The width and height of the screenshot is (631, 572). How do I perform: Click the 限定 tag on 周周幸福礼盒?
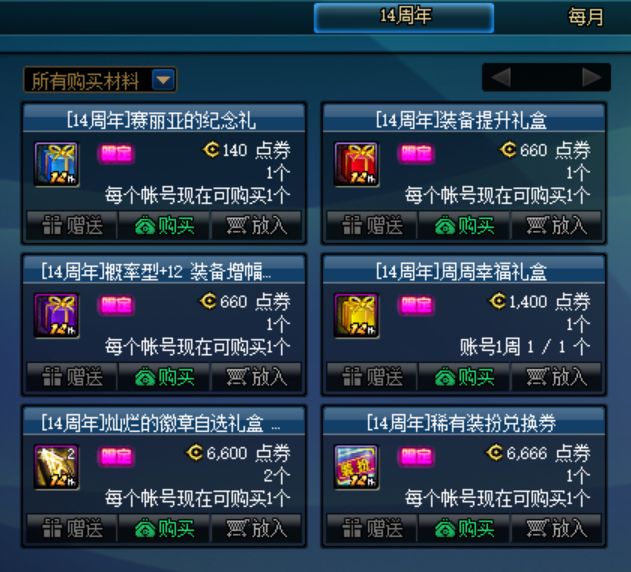[x=417, y=305]
